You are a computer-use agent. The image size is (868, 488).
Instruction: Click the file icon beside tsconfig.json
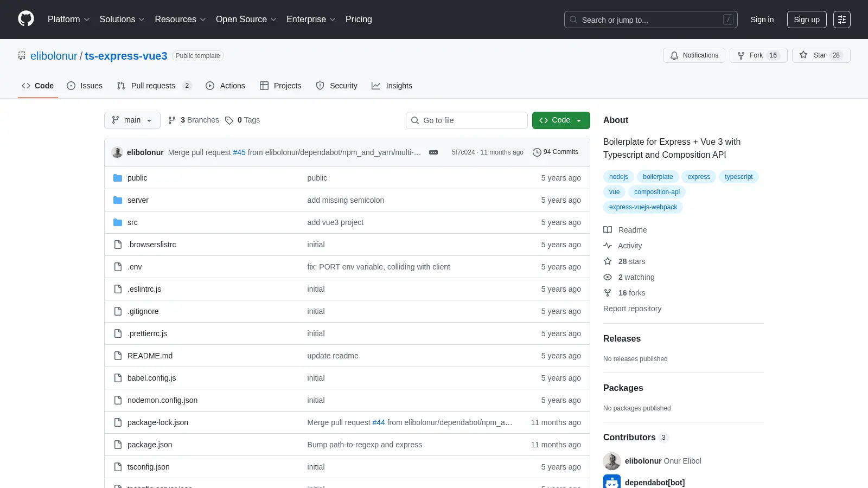(118, 467)
